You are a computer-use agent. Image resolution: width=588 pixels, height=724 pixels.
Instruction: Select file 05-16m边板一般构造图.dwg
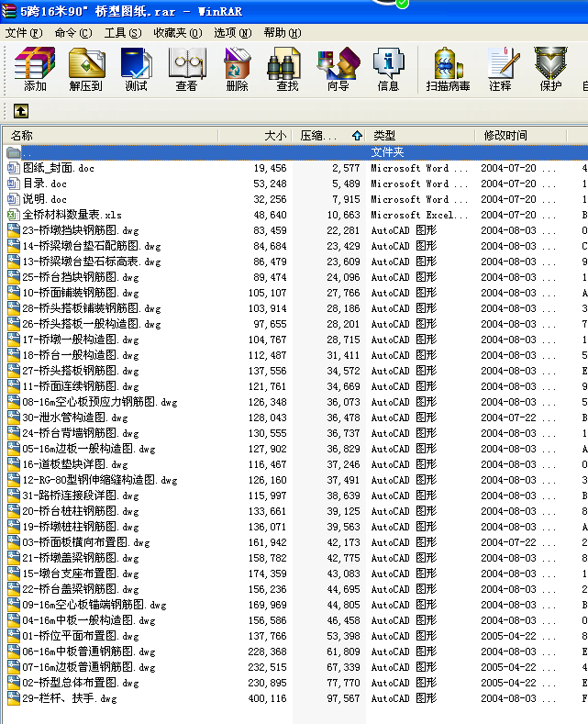(89, 449)
